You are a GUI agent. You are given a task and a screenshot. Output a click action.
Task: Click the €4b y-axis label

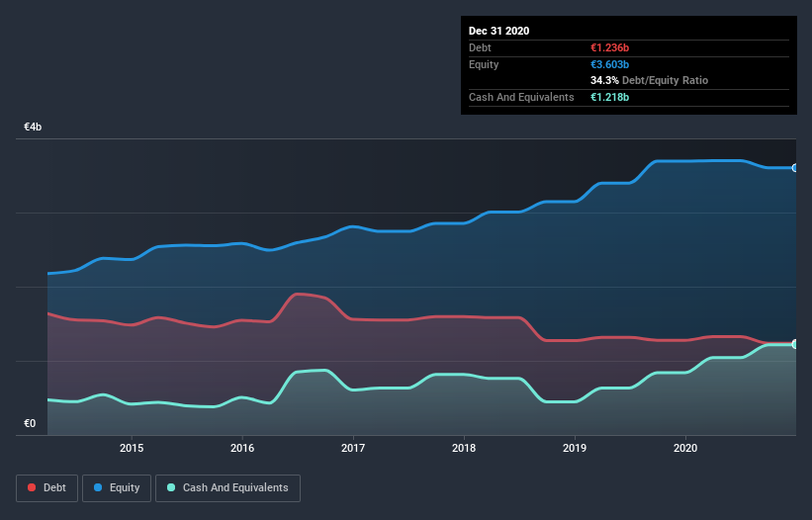33,127
